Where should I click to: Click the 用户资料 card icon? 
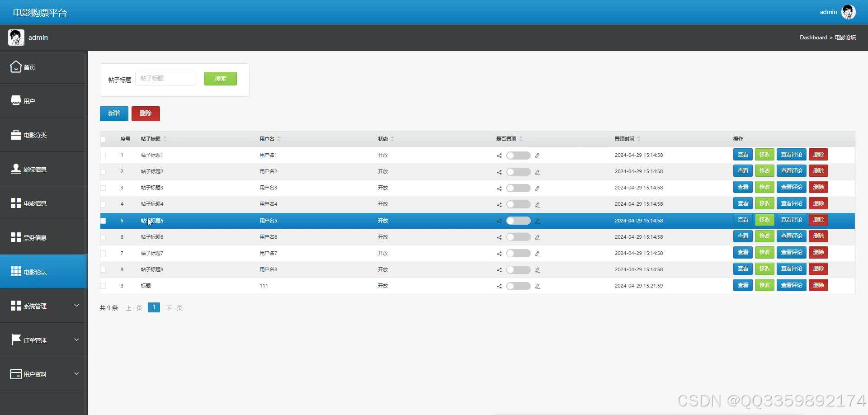click(16, 374)
